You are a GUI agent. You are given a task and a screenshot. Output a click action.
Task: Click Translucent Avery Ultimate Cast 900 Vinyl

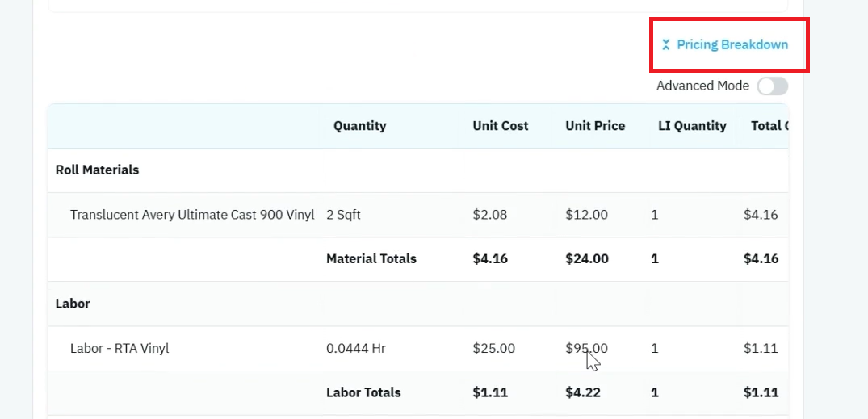point(192,215)
